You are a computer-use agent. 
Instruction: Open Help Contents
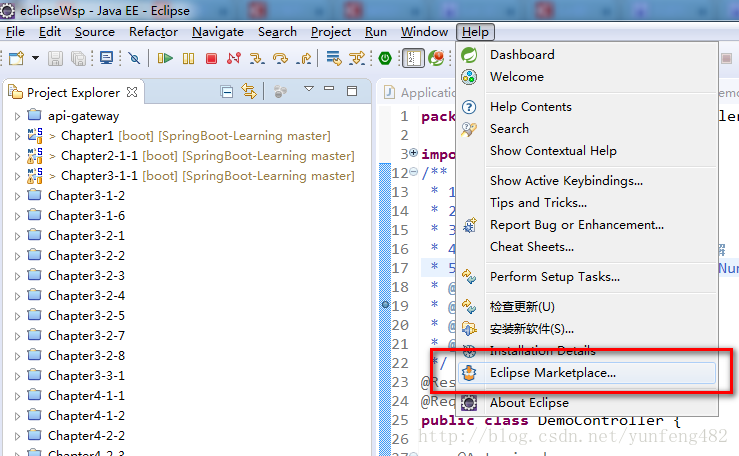(x=587, y=107)
